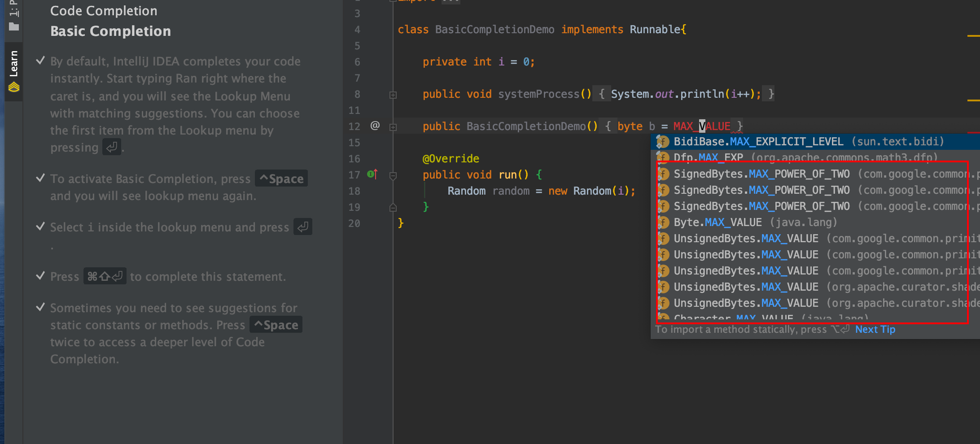Click the 'private int i = 0;' line
The width and height of the screenshot is (980, 444).
(x=478, y=62)
